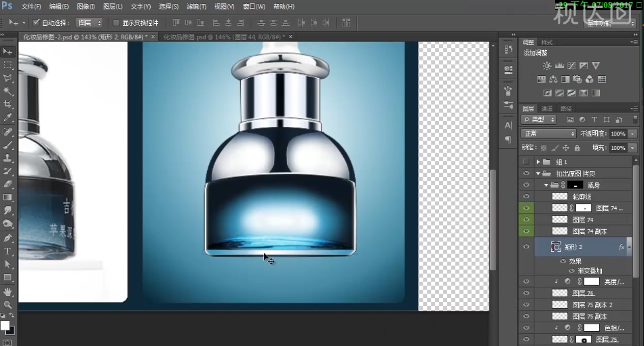Show the 组 1 group layer
Screen dimensions: 644x346
526,161
